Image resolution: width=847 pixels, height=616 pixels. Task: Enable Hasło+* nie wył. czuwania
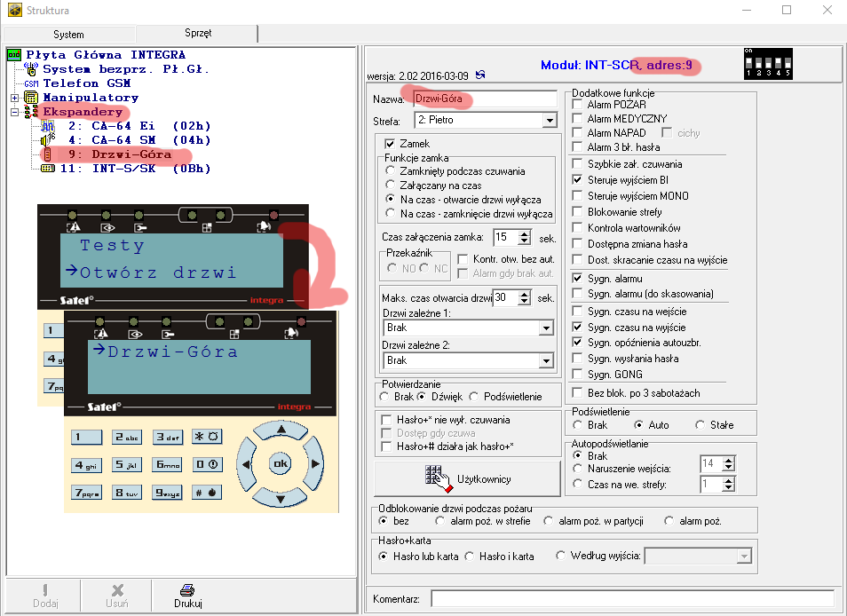(x=386, y=420)
